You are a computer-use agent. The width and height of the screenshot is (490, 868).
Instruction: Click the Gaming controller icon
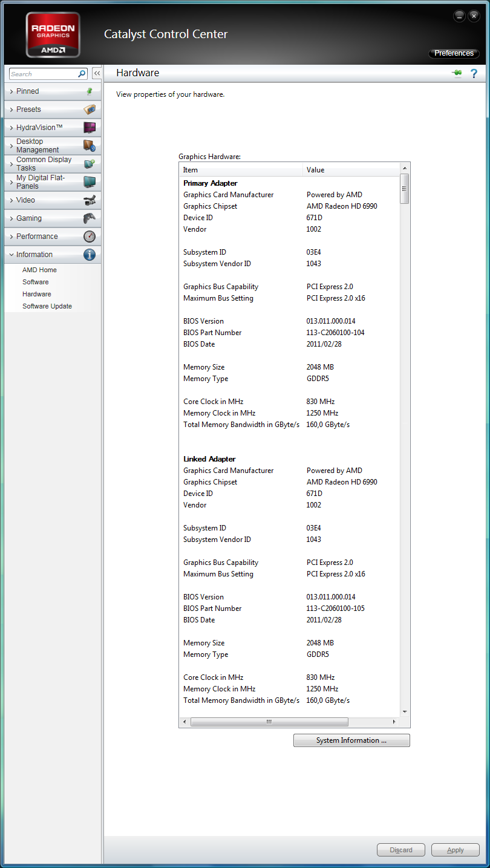tap(90, 218)
